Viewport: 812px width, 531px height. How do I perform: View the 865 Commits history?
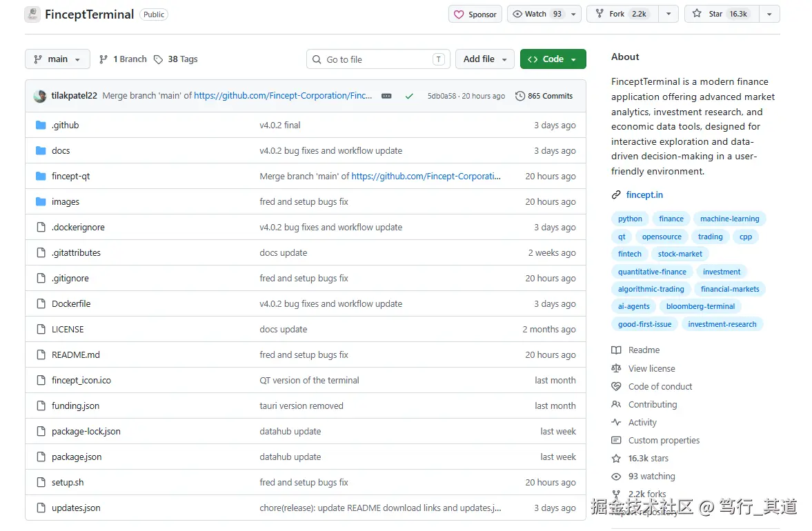544,97
